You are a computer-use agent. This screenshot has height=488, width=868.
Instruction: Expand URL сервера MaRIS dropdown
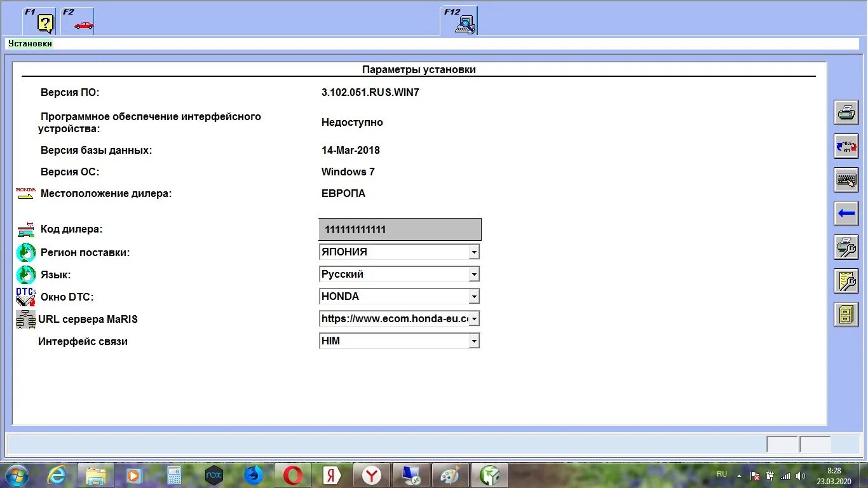pyautogui.click(x=399, y=318)
